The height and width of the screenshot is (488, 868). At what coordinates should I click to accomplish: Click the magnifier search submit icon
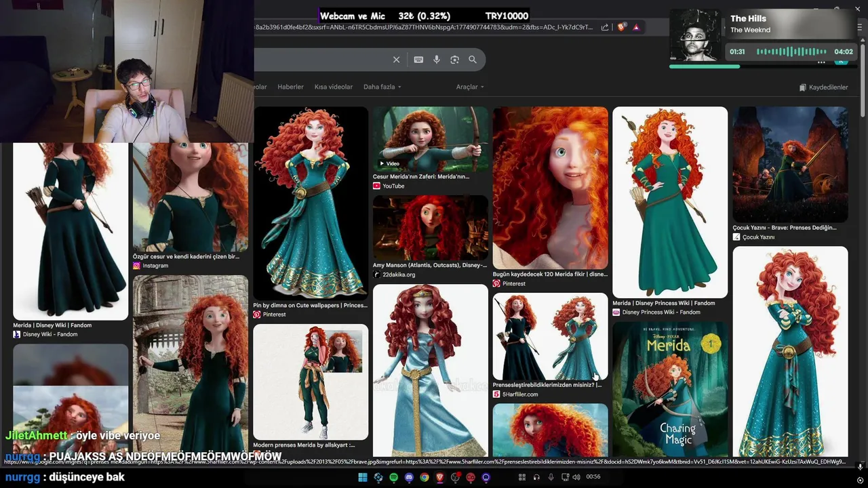coord(473,60)
